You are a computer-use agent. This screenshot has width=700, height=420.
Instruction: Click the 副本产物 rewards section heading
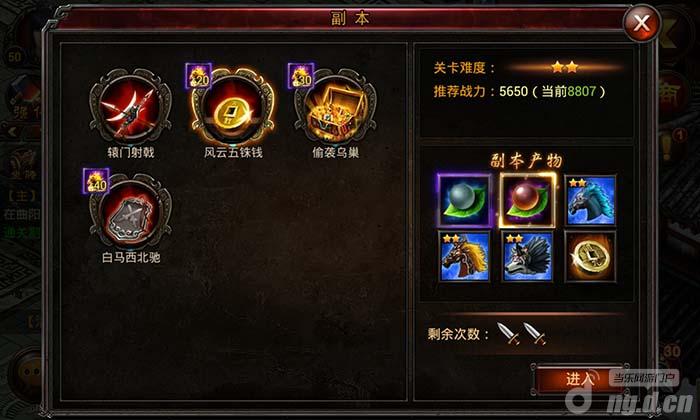coord(527,160)
